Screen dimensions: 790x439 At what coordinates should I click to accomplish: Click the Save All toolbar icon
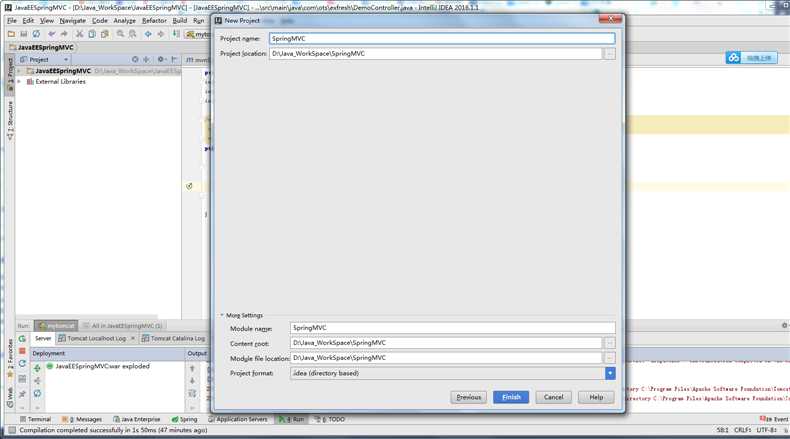[24, 34]
